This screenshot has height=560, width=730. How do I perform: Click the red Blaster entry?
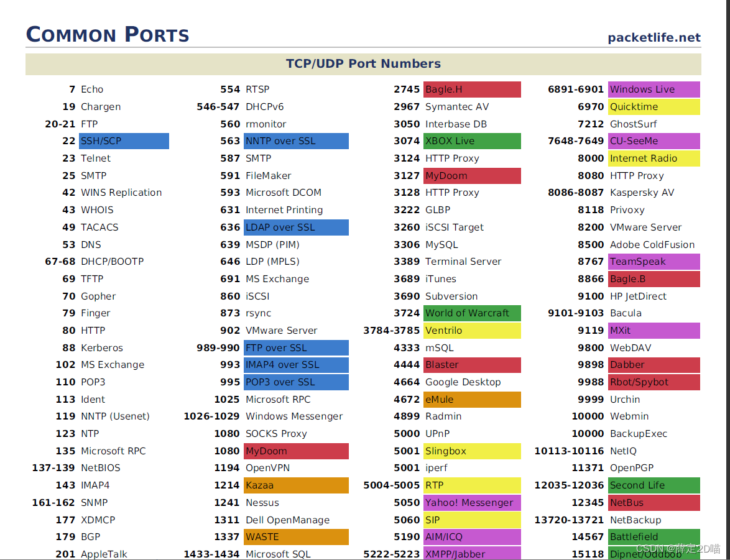pos(472,365)
